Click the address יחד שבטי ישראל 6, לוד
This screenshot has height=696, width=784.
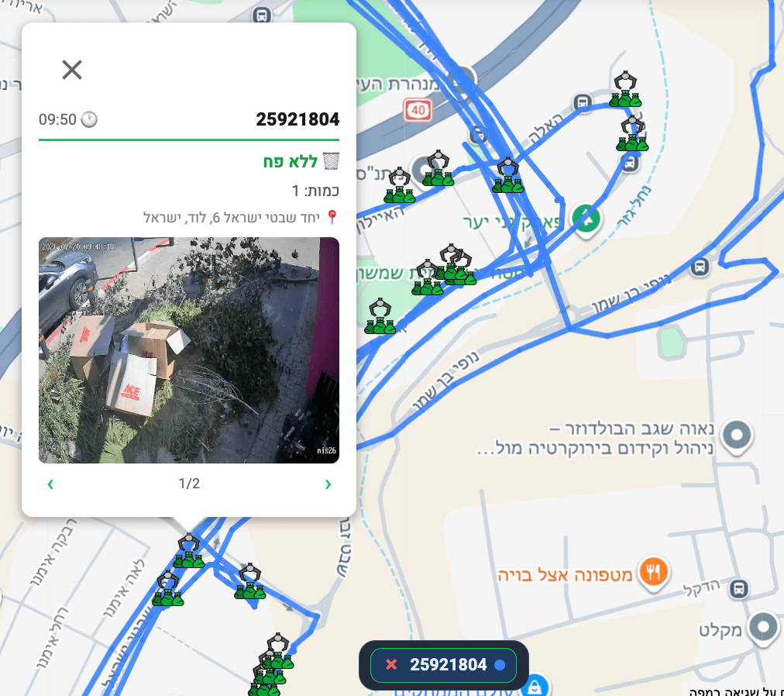point(232,218)
